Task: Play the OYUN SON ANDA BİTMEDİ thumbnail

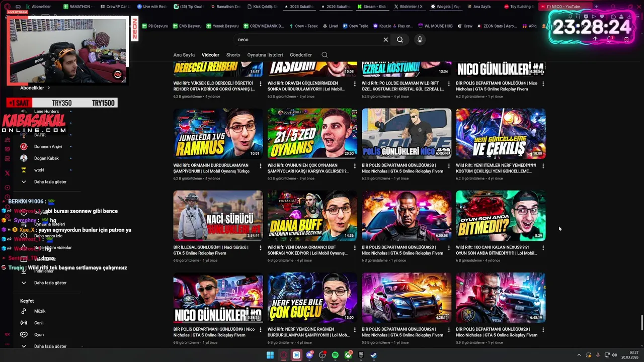Action: tap(501, 216)
